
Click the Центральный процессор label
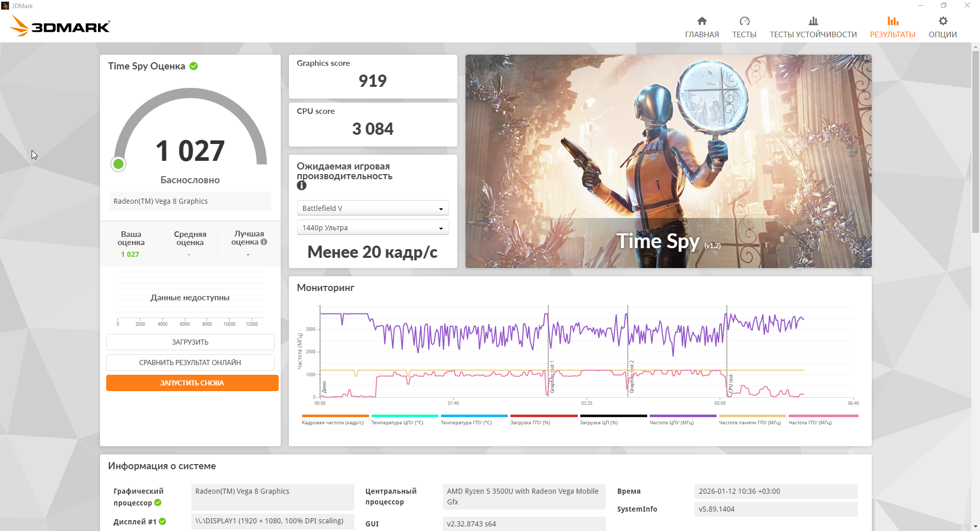391,496
